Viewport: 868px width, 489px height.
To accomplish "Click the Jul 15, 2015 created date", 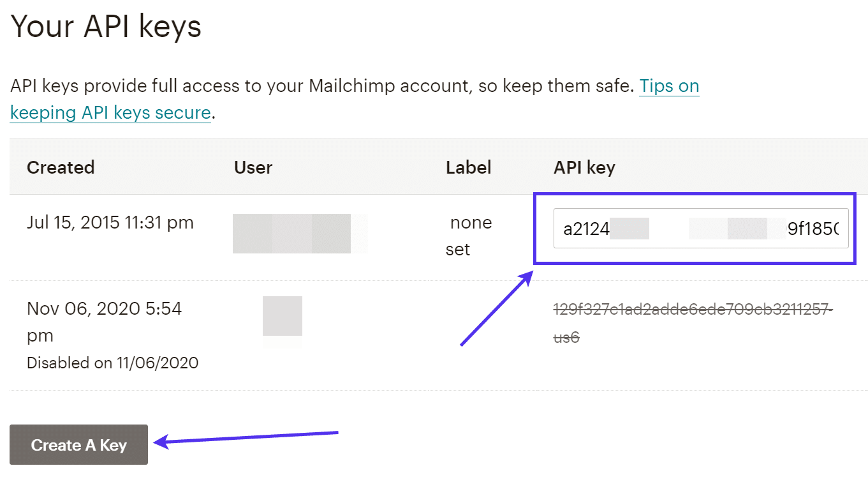I will point(110,222).
